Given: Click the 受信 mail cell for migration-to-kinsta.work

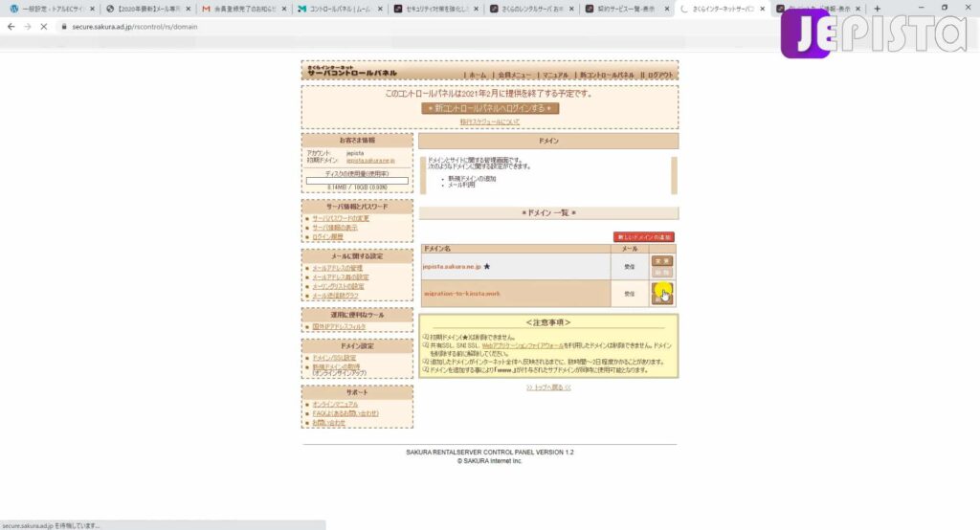Looking at the screenshot, I should tap(630, 294).
